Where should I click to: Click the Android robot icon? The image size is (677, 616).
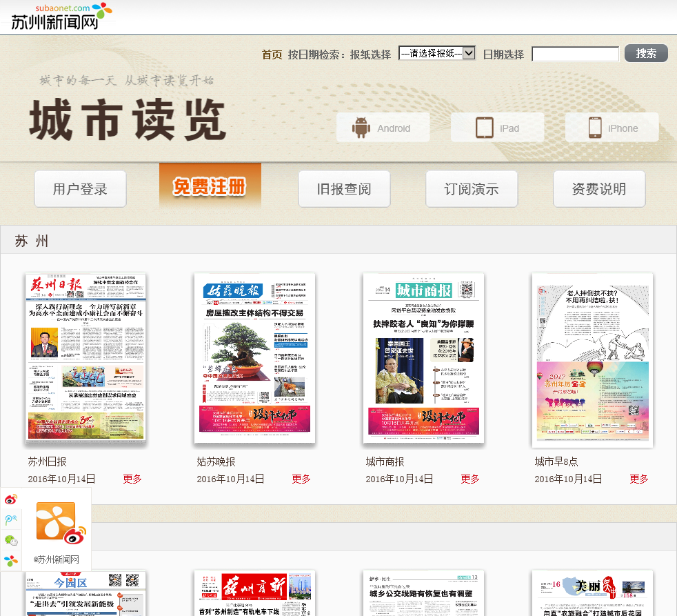[x=361, y=128]
